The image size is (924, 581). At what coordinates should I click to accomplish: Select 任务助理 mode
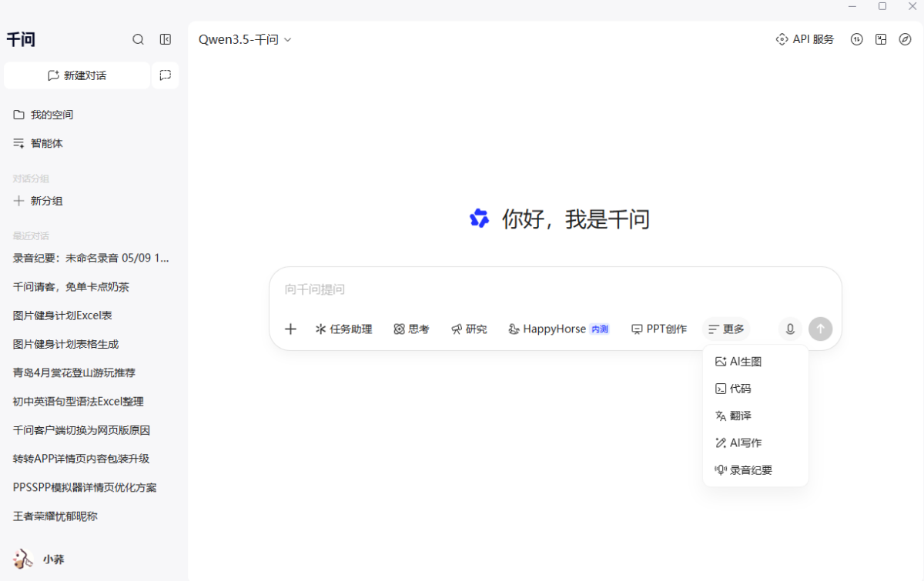(x=343, y=329)
